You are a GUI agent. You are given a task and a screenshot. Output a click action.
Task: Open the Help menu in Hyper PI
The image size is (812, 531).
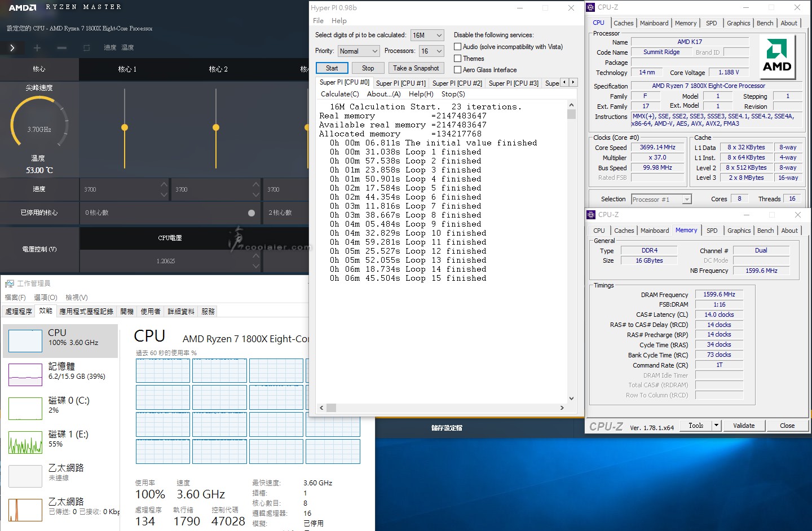(x=339, y=21)
